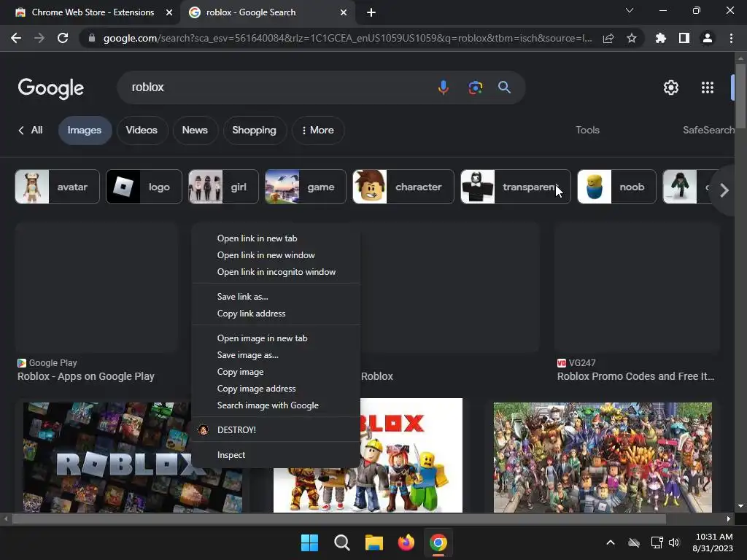The width and height of the screenshot is (747, 560).
Task: Open the crowd of Roblox characters thumbnail
Action: click(603, 457)
